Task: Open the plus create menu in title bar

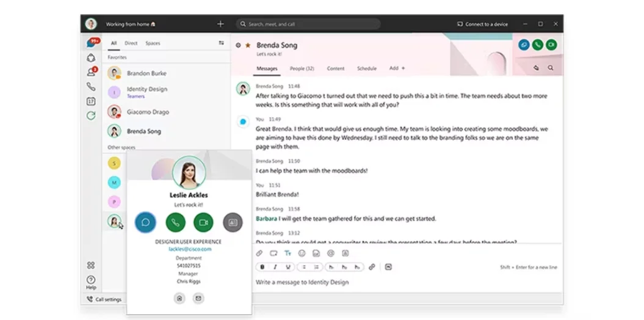Action: [x=220, y=24]
